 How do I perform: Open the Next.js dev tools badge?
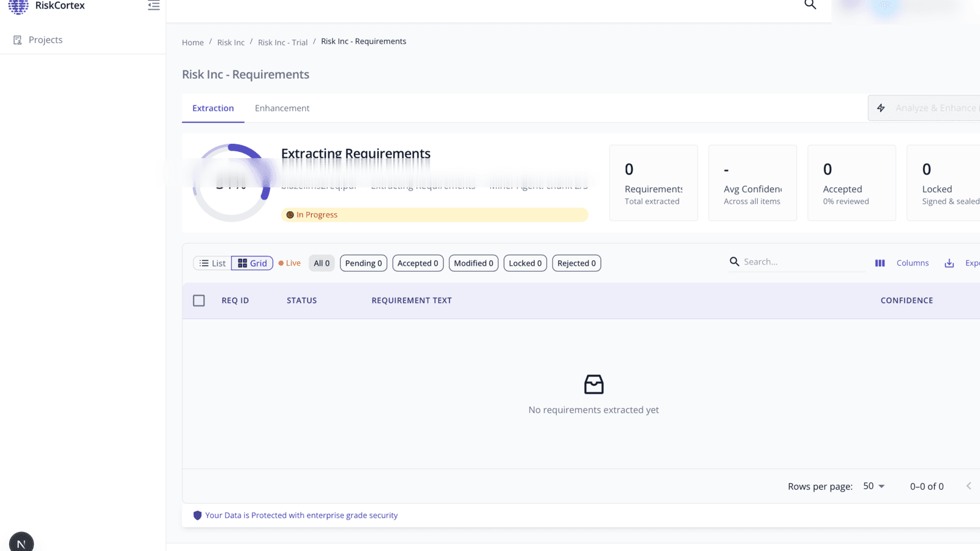(x=21, y=542)
